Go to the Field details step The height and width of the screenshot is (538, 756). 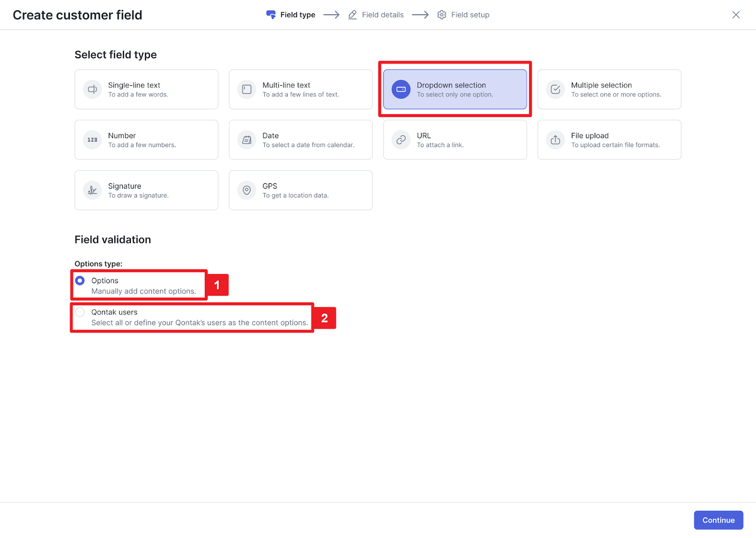[376, 15]
